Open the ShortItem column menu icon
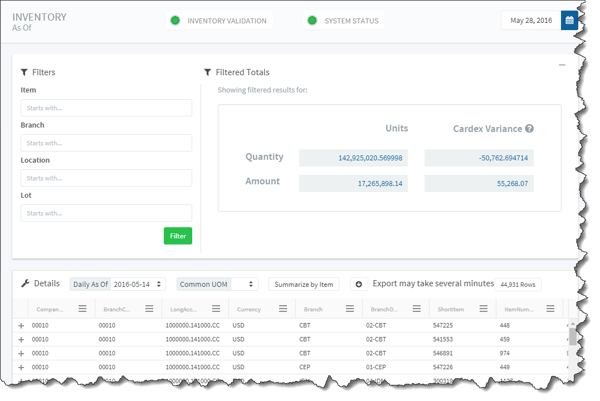The image size is (600, 401). click(479, 310)
